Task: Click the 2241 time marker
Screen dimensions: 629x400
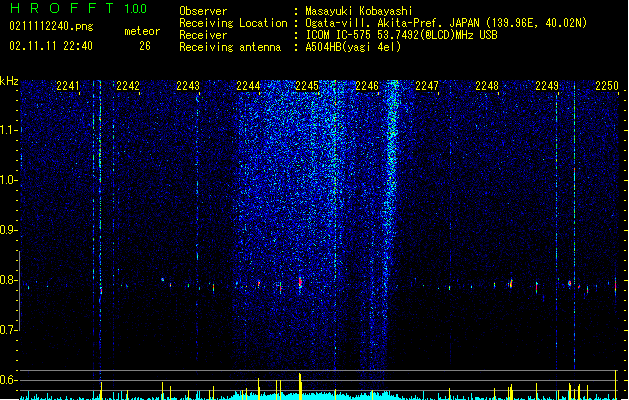Action: [x=68, y=86]
